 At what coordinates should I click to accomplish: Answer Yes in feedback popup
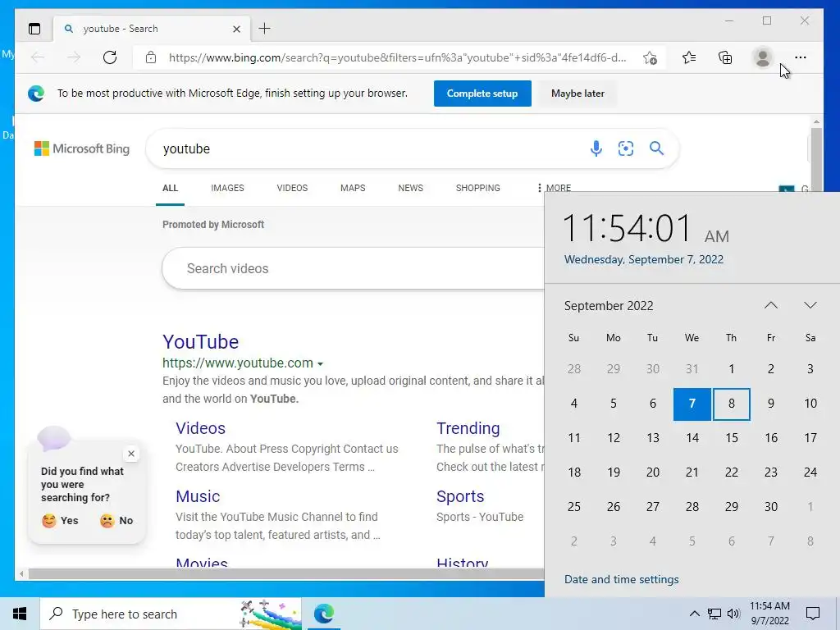point(60,520)
